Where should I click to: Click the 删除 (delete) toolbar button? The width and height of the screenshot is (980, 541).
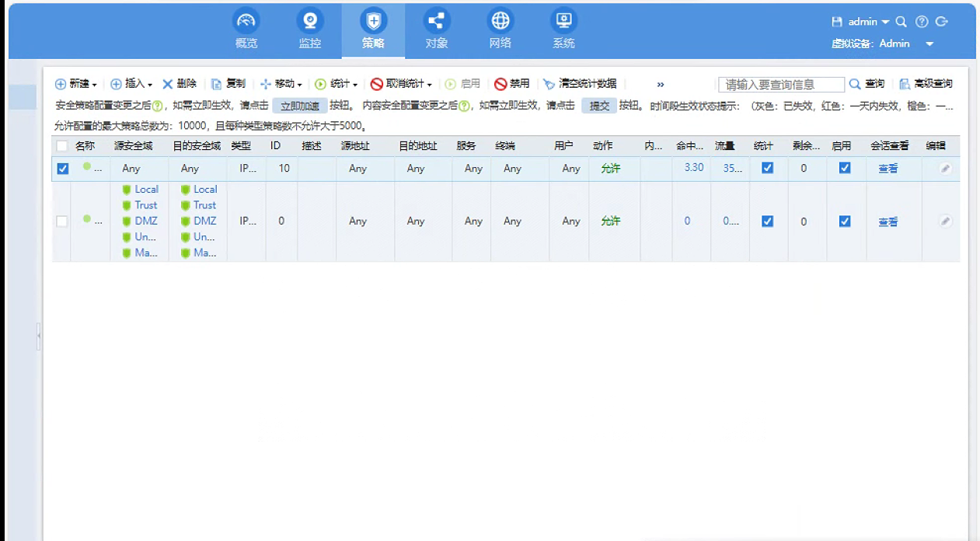click(x=179, y=84)
